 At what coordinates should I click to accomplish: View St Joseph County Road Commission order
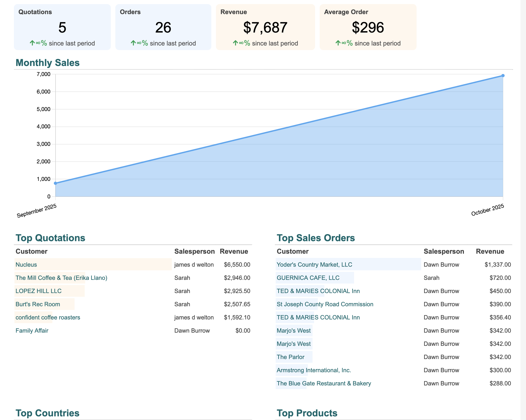pos(325,304)
